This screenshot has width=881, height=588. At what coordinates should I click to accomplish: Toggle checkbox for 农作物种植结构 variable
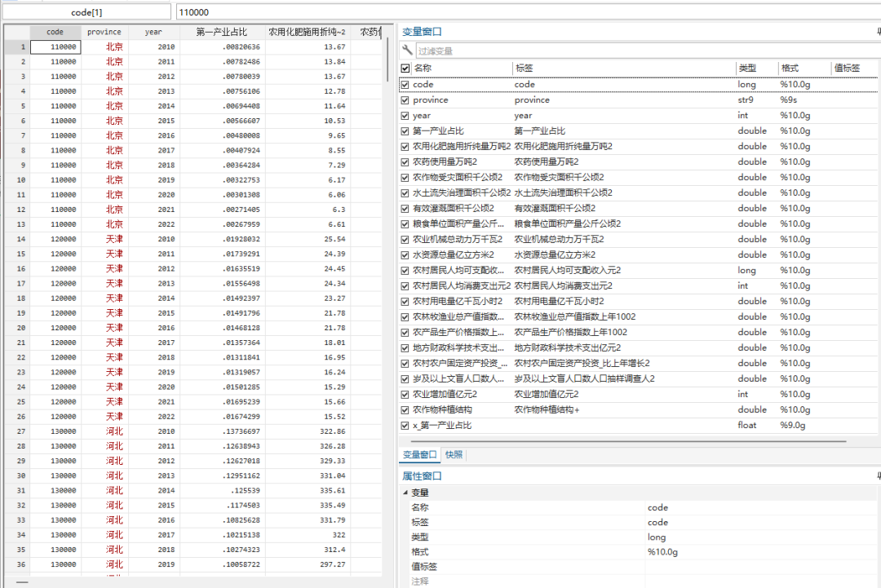(x=405, y=410)
